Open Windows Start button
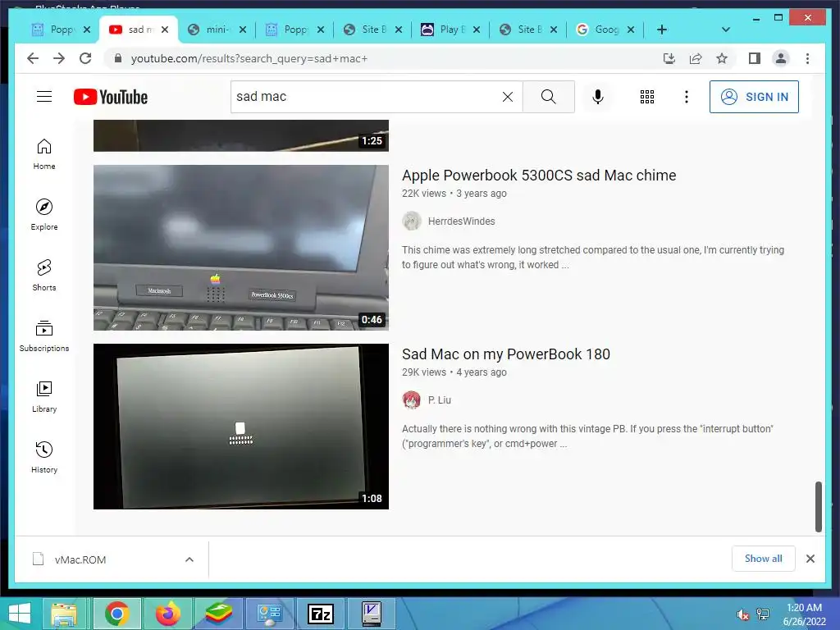This screenshot has height=630, width=840. coord(20,614)
